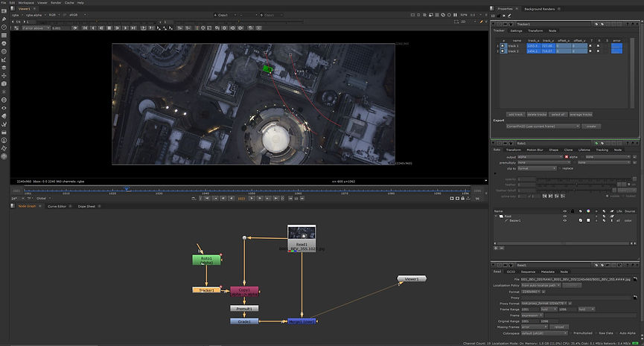Enable the Auto Alpha checkbox
Image resolution: width=644 pixels, height=346 pixels.
pos(616,333)
